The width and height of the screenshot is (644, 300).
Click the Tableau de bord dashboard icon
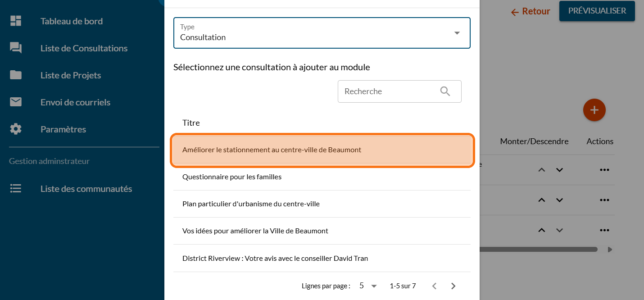(16, 21)
